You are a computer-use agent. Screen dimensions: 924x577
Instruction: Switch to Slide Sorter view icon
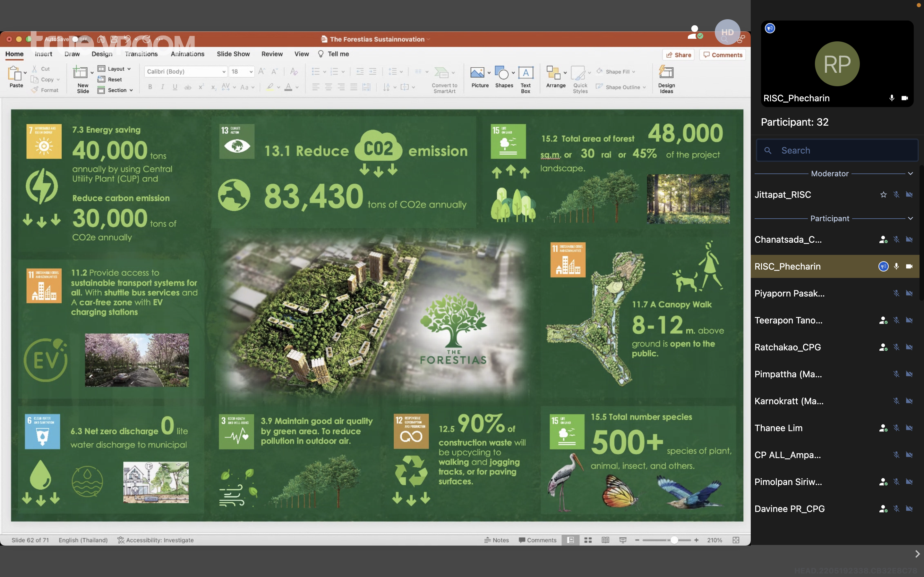pyautogui.click(x=588, y=540)
